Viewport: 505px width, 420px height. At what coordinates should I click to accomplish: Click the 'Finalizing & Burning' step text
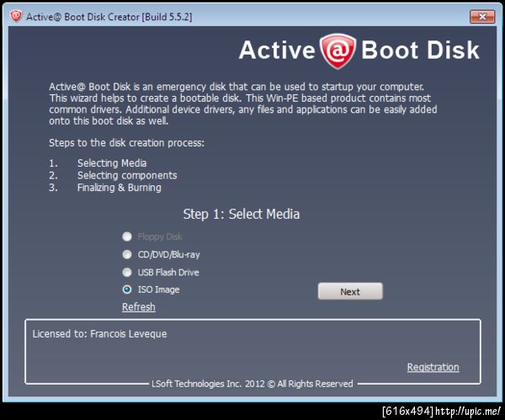(120, 188)
